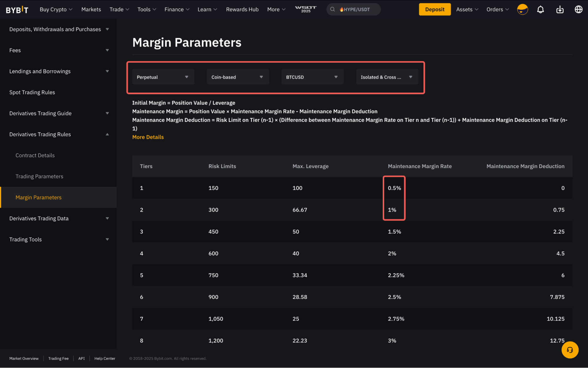Open the BTCUSD symbol dropdown
This screenshot has height=368, width=588.
coord(312,77)
